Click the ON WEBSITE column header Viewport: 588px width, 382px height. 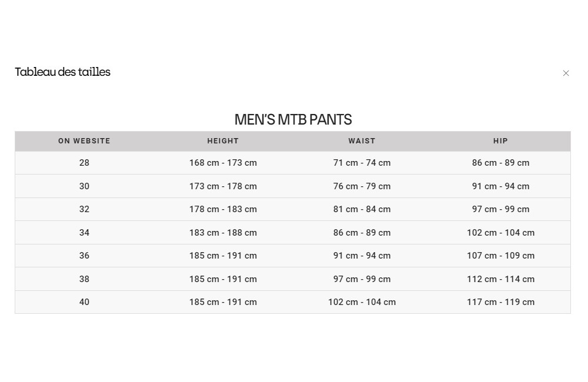coord(84,141)
